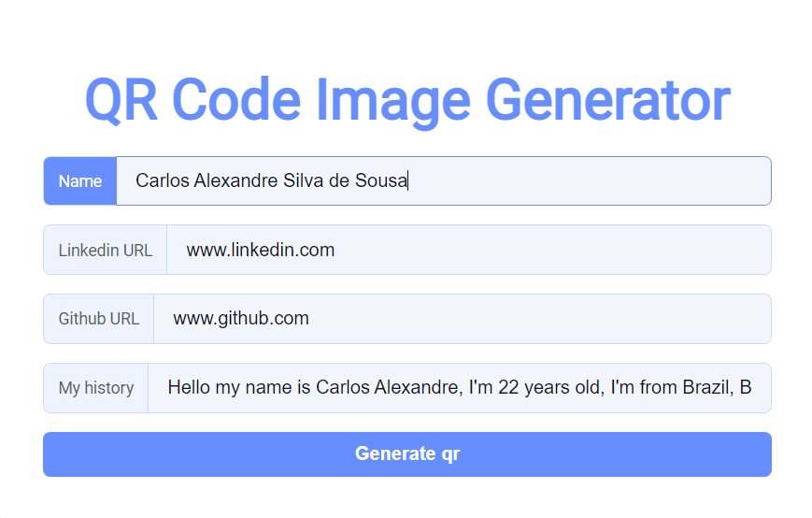Click the Linkedin URL label
The image size is (812, 518).
point(106,250)
